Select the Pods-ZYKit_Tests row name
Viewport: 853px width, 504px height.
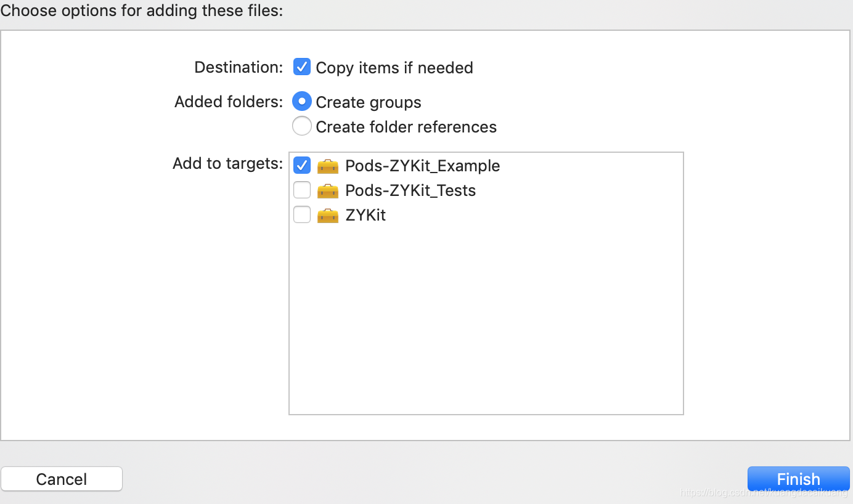(x=410, y=191)
